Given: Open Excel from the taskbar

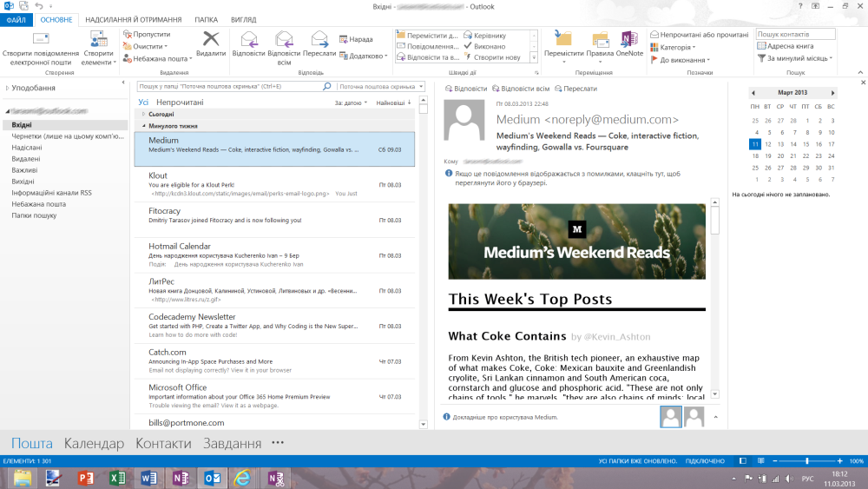Looking at the screenshot, I should 117,478.
